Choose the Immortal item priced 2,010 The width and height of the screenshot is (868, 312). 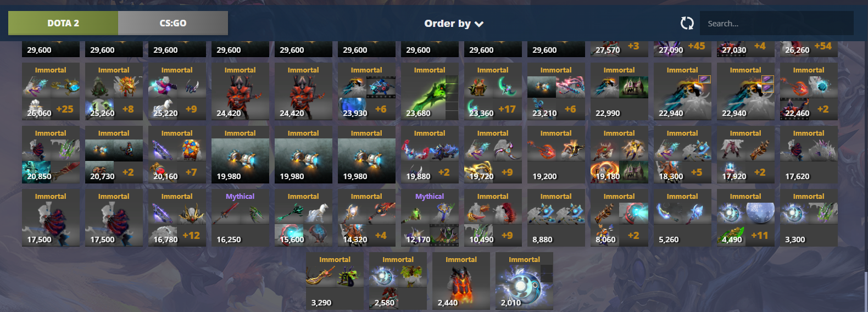pos(524,281)
